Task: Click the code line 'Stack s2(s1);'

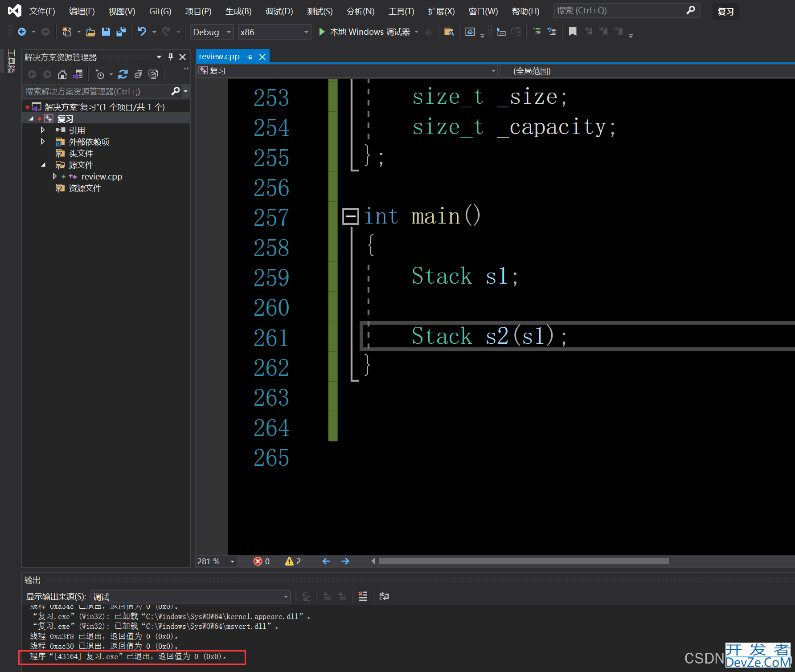Action: coord(489,336)
